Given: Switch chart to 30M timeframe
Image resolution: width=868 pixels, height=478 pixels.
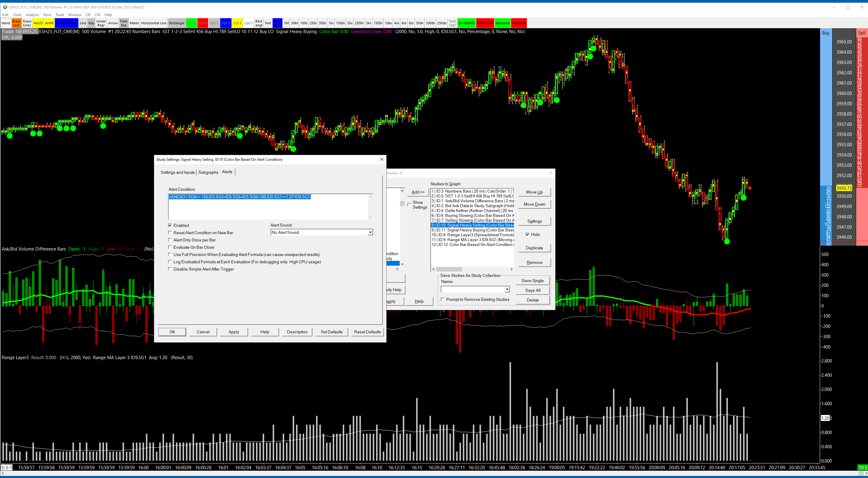Looking at the screenshot, I should tap(294, 23).
